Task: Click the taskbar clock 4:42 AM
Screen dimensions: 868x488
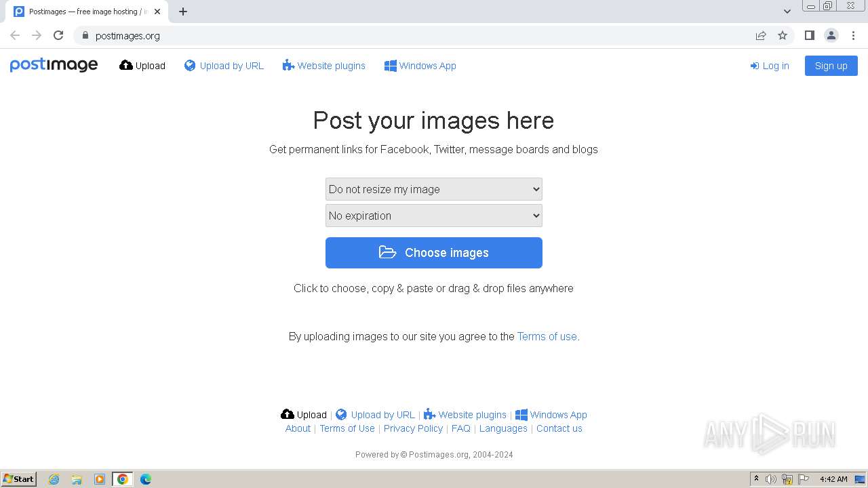Action: click(x=833, y=479)
